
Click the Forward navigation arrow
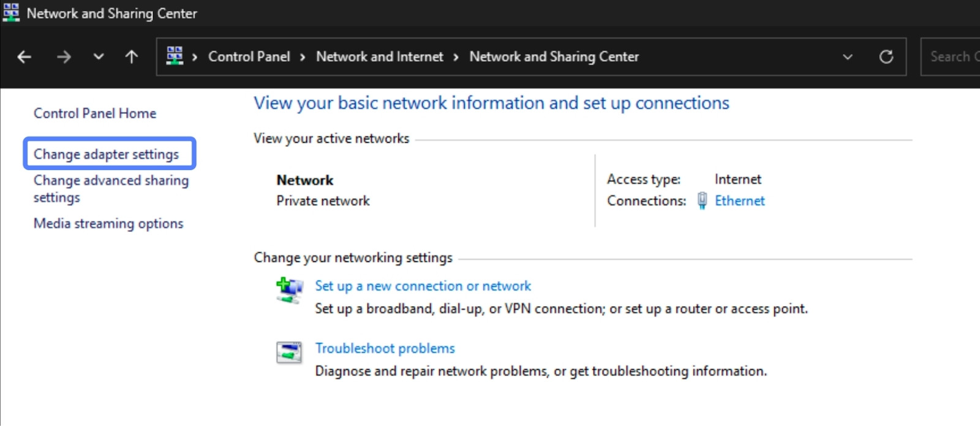64,57
